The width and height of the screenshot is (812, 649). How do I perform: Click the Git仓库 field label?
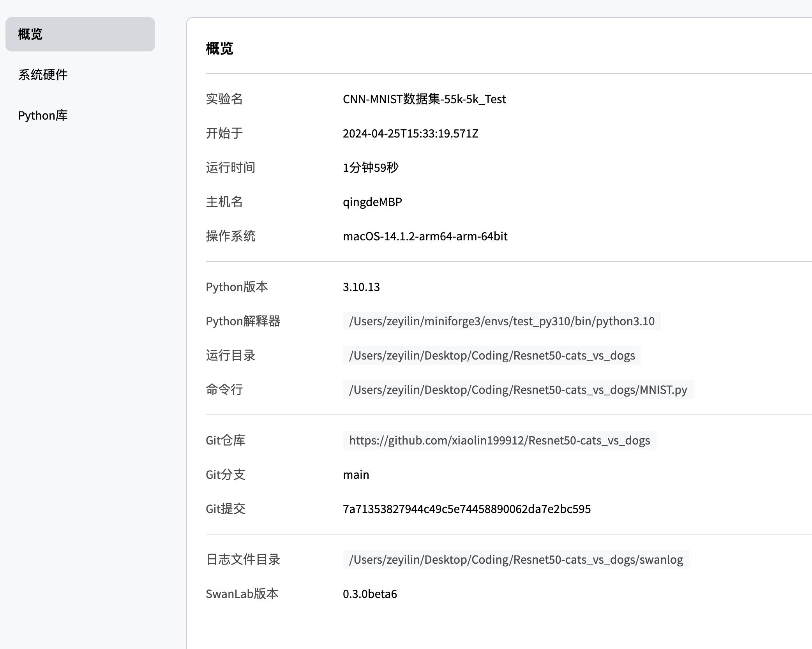225,441
